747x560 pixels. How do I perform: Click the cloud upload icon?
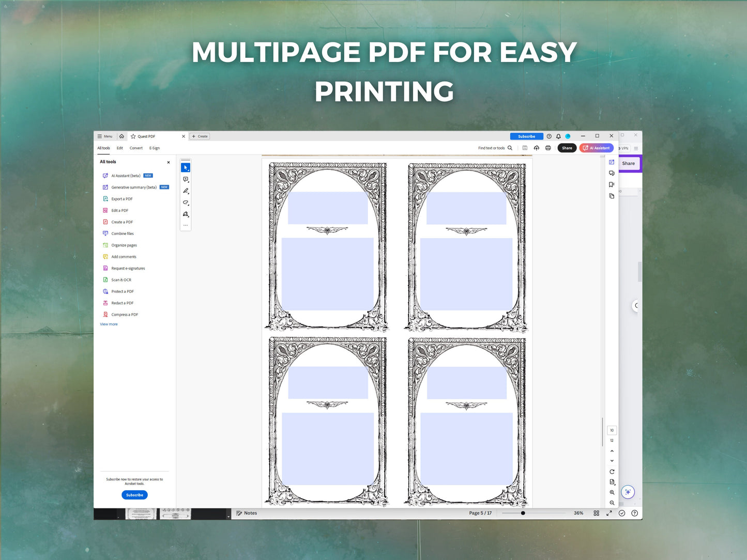click(537, 148)
